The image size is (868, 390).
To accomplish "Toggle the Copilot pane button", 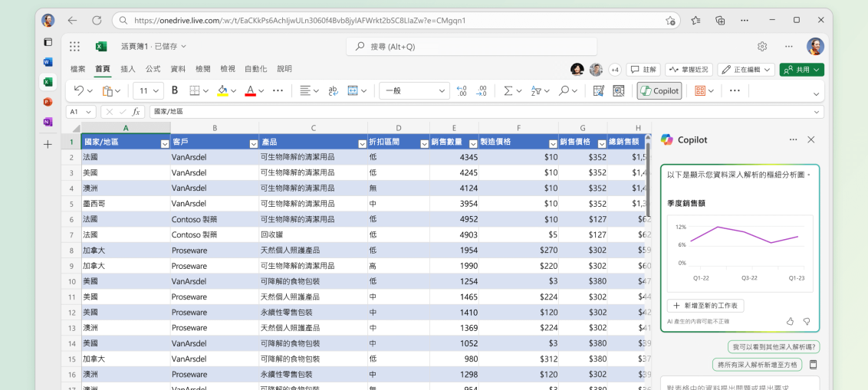I will point(659,90).
